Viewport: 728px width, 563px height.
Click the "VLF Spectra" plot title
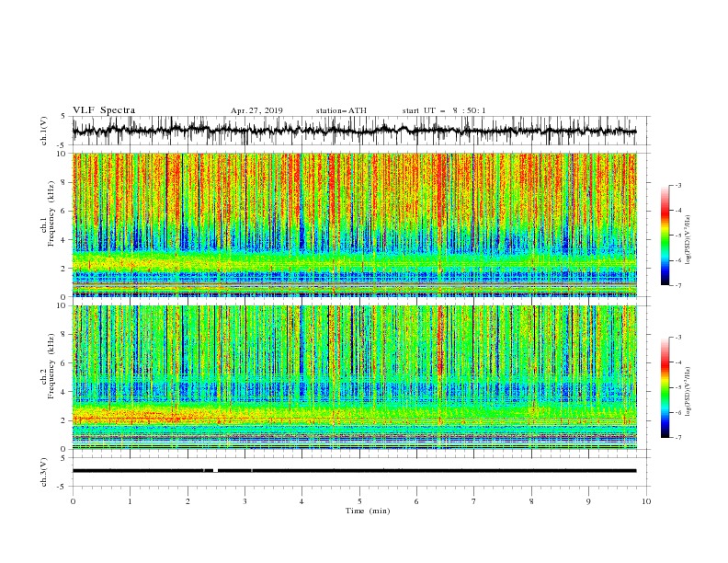[x=104, y=110]
